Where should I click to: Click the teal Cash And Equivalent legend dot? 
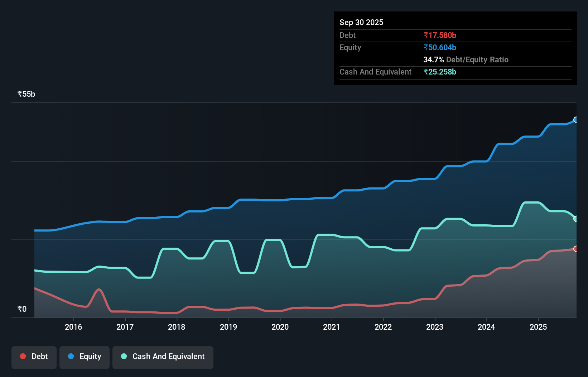[123, 357]
